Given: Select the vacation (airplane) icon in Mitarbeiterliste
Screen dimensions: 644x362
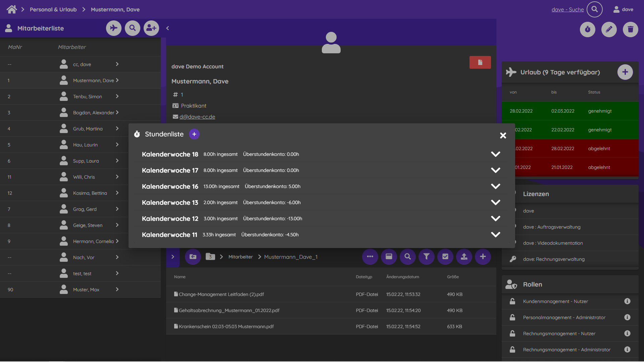Looking at the screenshot, I should coord(113,28).
